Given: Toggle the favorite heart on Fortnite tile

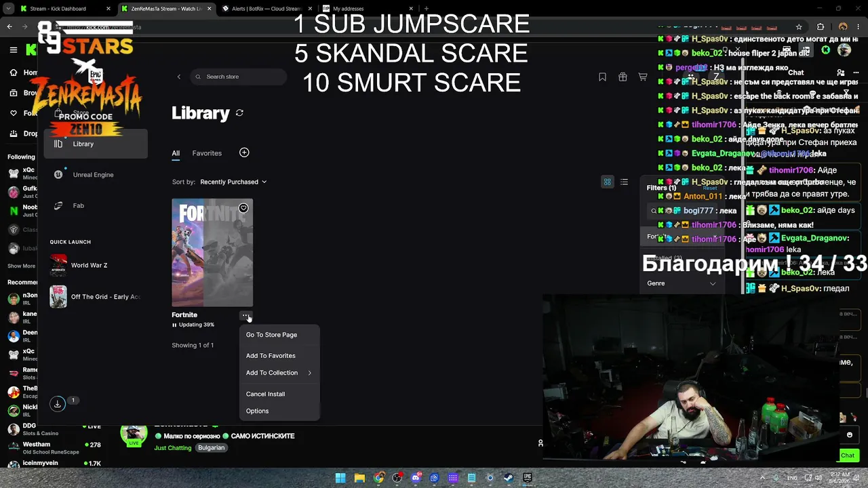Looking at the screenshot, I should coord(243,208).
